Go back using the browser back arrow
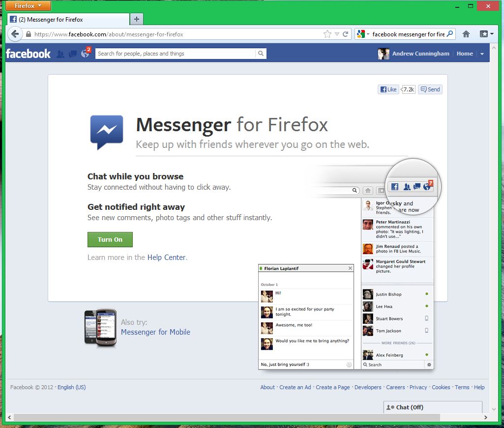Image resolution: width=504 pixels, height=428 pixels. pyautogui.click(x=15, y=34)
